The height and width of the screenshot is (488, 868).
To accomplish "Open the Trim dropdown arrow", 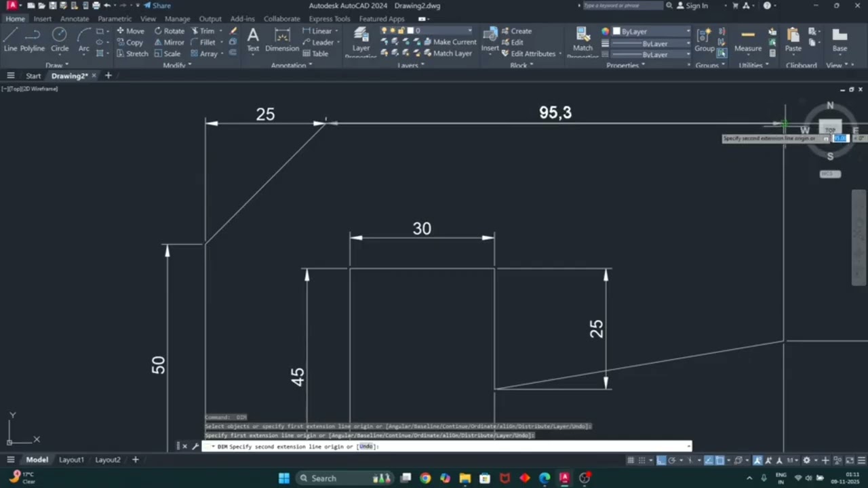I will click(x=220, y=31).
